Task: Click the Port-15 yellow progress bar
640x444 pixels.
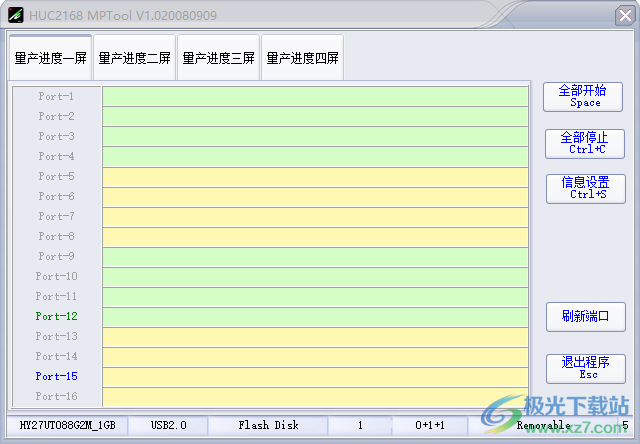Action: (315, 376)
